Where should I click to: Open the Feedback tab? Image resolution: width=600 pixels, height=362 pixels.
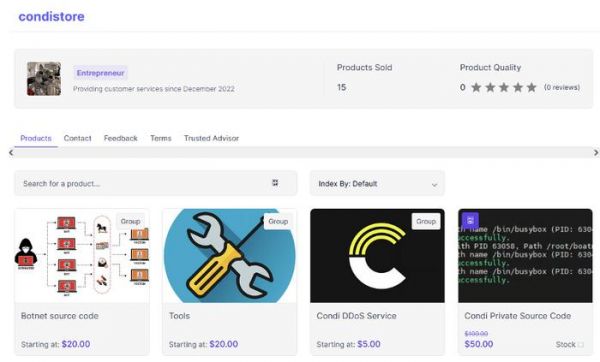(x=121, y=138)
